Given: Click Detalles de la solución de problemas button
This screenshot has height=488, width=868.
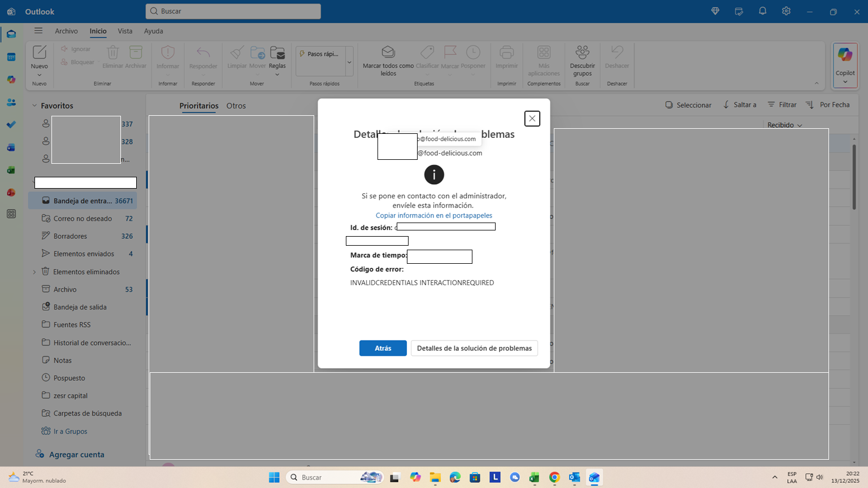Looking at the screenshot, I should (474, 348).
